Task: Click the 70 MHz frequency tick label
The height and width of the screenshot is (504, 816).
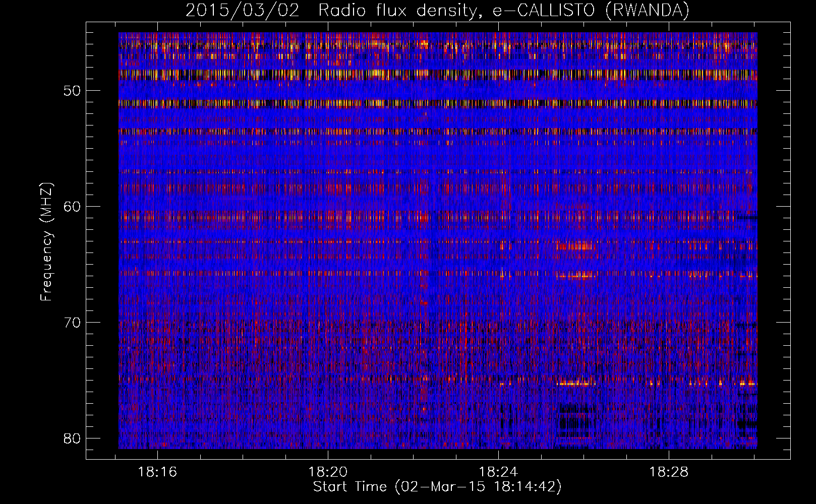Action: [73, 323]
